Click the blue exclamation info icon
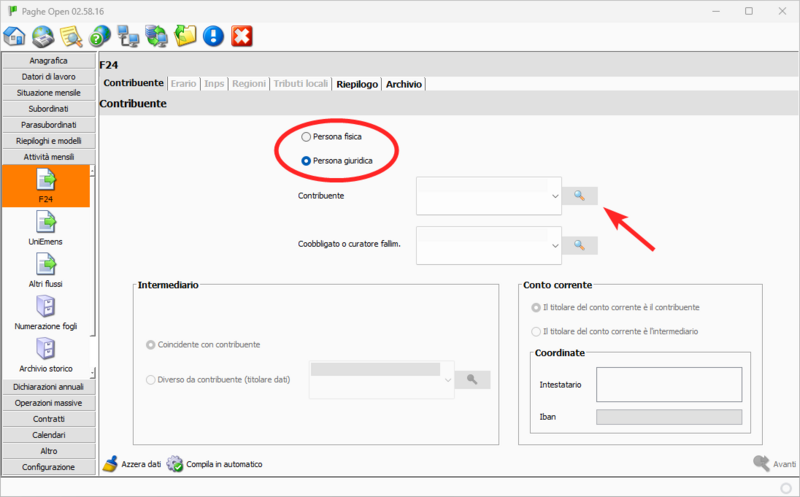 point(213,37)
